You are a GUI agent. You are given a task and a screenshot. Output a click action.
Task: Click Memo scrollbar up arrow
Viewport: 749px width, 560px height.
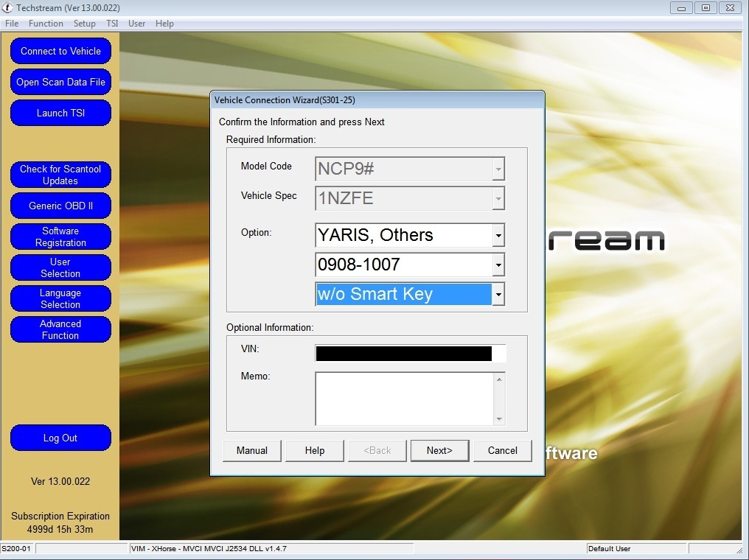click(499, 379)
